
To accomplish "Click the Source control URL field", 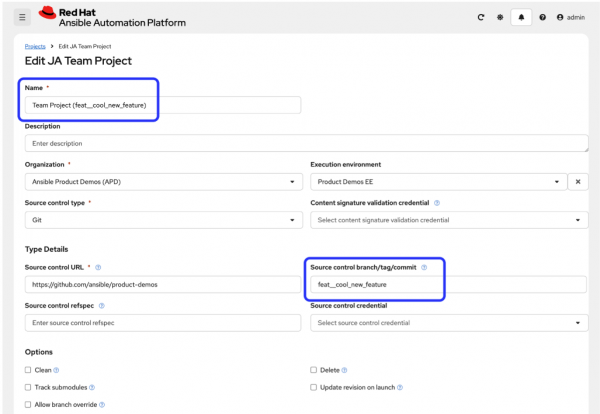I will [163, 284].
